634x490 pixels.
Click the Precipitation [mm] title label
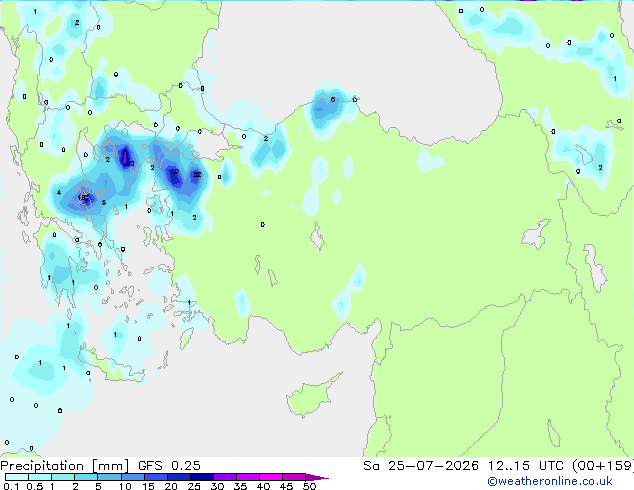(65, 466)
